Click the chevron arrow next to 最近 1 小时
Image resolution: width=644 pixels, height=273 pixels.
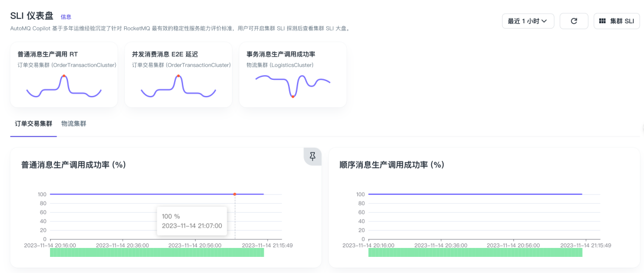point(544,21)
